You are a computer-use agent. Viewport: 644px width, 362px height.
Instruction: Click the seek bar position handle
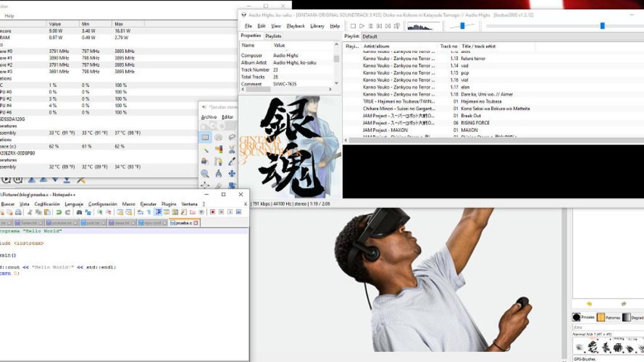602,26
